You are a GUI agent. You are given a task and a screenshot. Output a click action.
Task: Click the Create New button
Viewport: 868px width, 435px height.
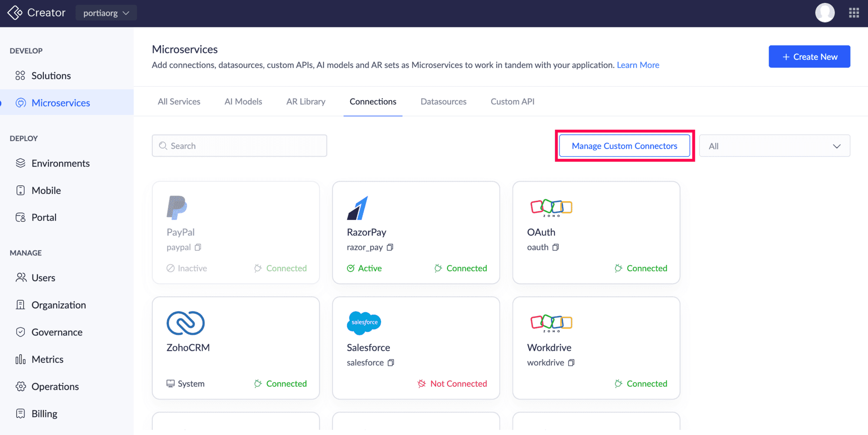(809, 57)
